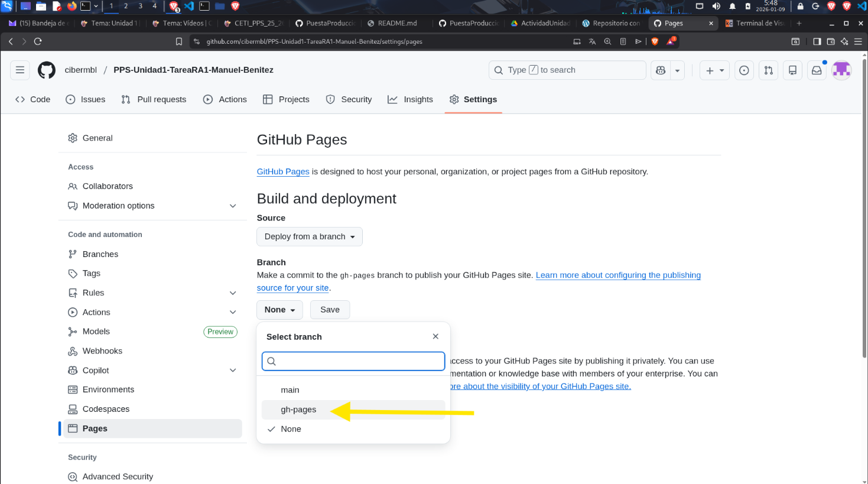Expand the Rules section in sidebar
The width and height of the screenshot is (868, 484).
pos(233,293)
